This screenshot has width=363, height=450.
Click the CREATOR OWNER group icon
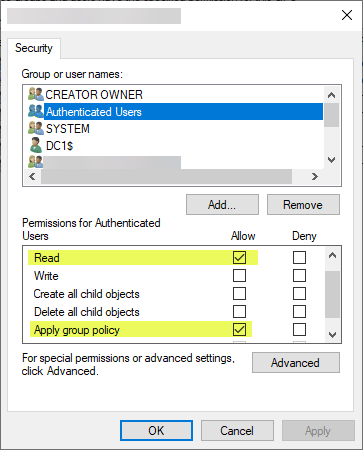[x=36, y=94]
